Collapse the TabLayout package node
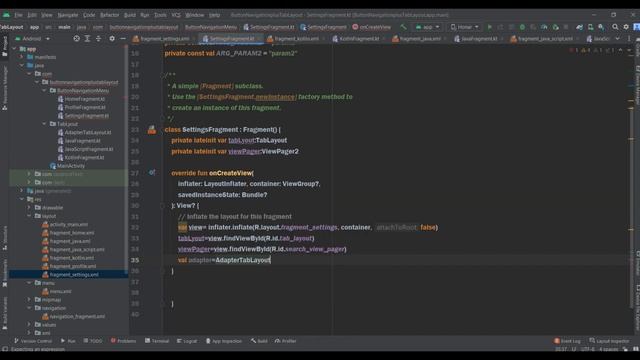This screenshot has height=360, width=640. click(x=44, y=124)
